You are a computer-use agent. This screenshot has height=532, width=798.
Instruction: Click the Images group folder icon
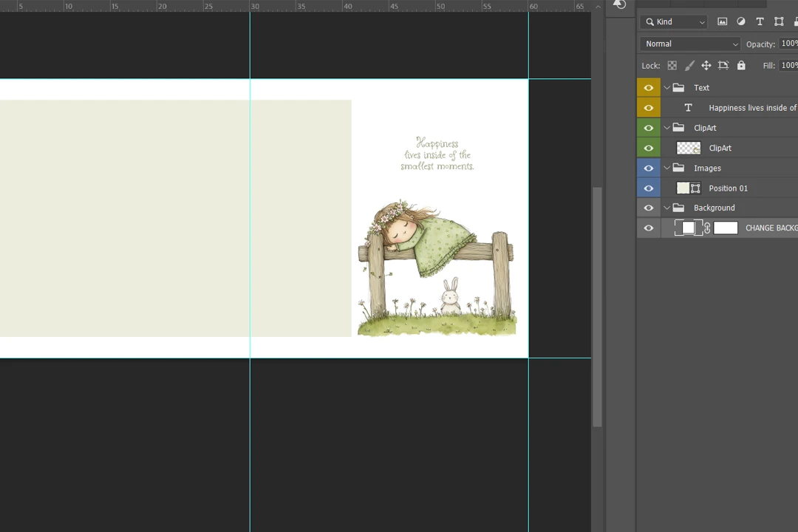(678, 168)
